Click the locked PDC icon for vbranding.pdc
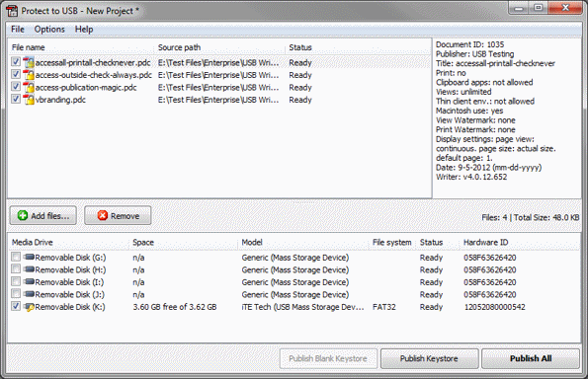 click(x=29, y=100)
